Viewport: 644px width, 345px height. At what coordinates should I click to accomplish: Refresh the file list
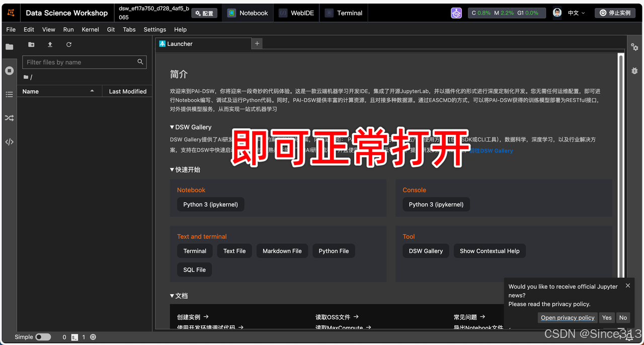(x=69, y=44)
